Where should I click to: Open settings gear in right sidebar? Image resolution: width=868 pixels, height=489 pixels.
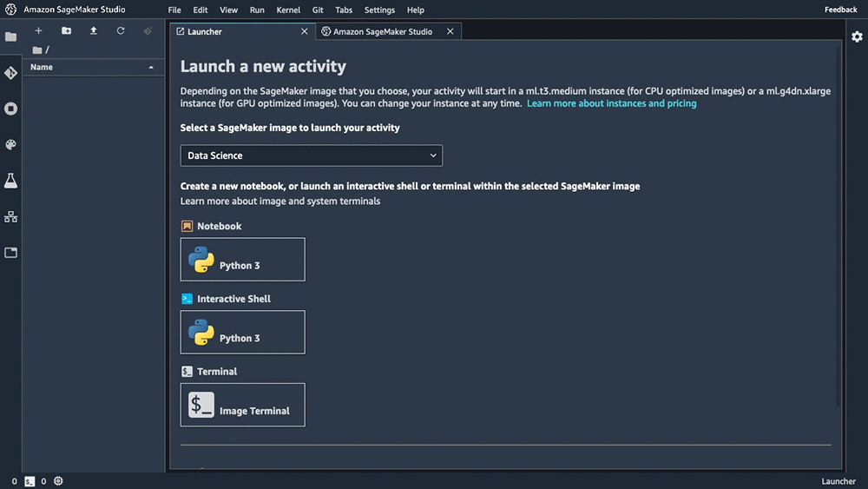[857, 36]
